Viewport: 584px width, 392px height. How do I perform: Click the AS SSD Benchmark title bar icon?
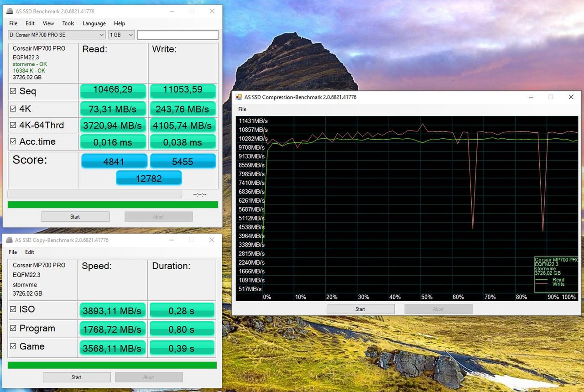[x=9, y=11]
